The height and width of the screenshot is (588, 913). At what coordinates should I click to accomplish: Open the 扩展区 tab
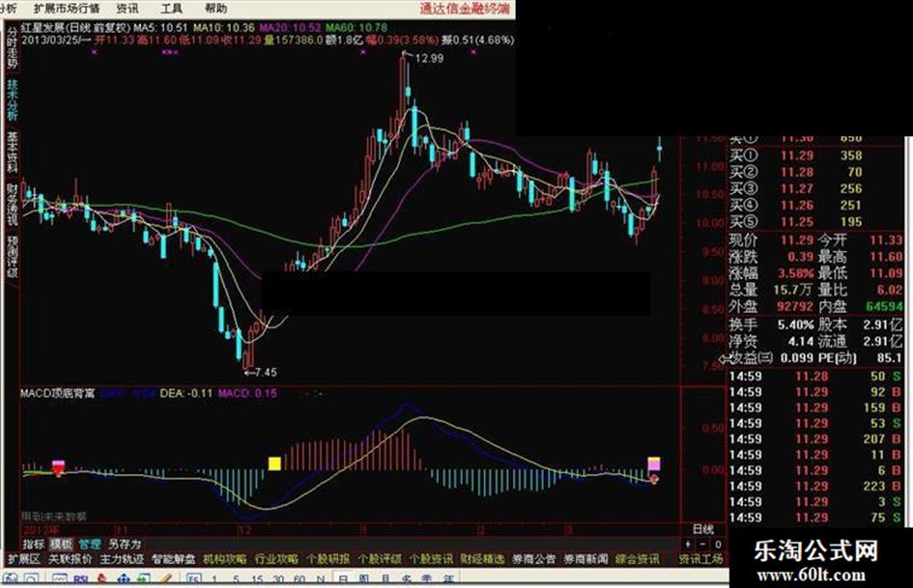(x=24, y=559)
